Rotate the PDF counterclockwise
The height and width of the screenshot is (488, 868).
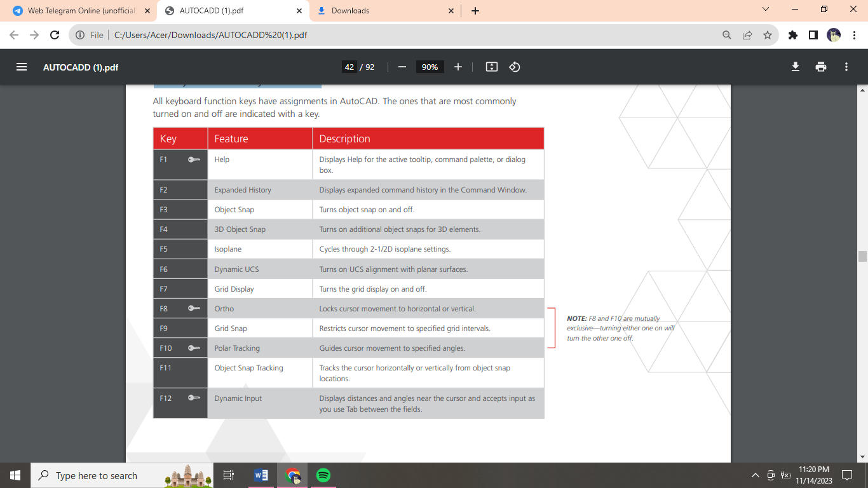click(x=515, y=67)
